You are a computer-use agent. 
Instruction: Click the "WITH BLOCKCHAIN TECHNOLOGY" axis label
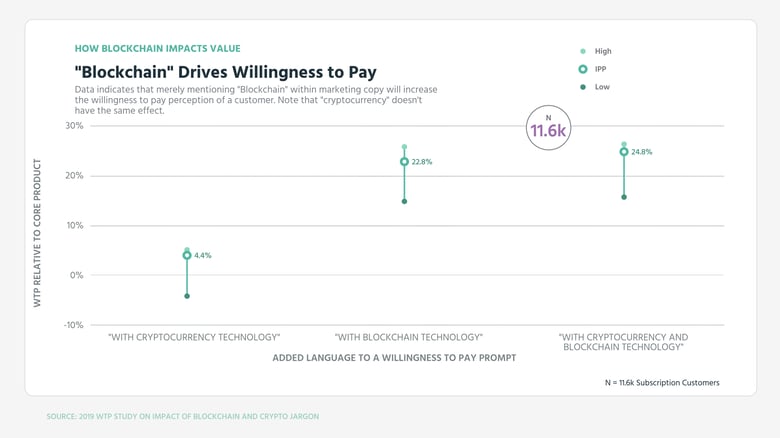pos(408,337)
